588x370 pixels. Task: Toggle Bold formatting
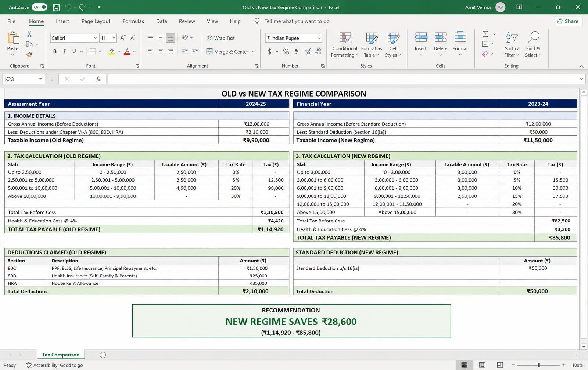click(x=55, y=52)
